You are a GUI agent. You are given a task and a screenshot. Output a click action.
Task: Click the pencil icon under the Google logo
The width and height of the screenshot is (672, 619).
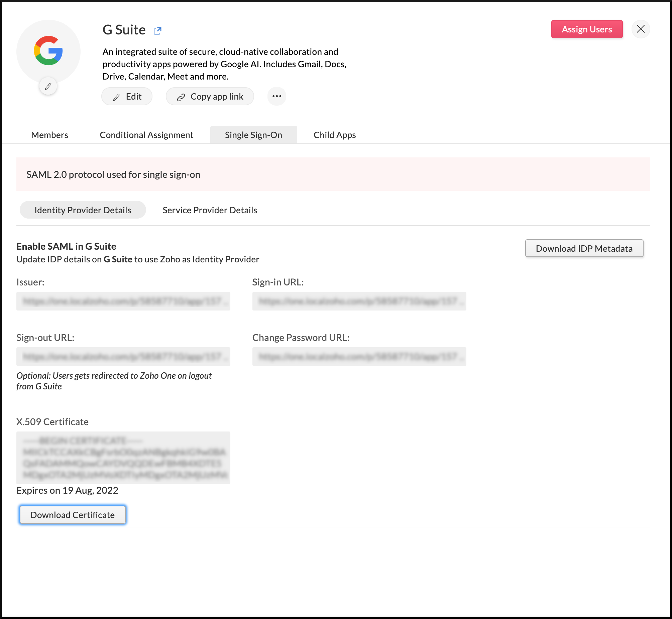(48, 87)
